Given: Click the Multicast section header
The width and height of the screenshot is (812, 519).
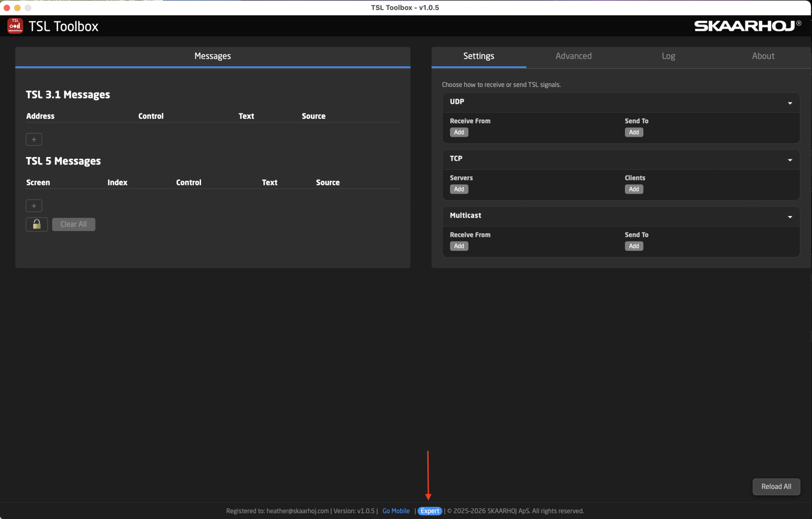Looking at the screenshot, I should click(x=621, y=216).
